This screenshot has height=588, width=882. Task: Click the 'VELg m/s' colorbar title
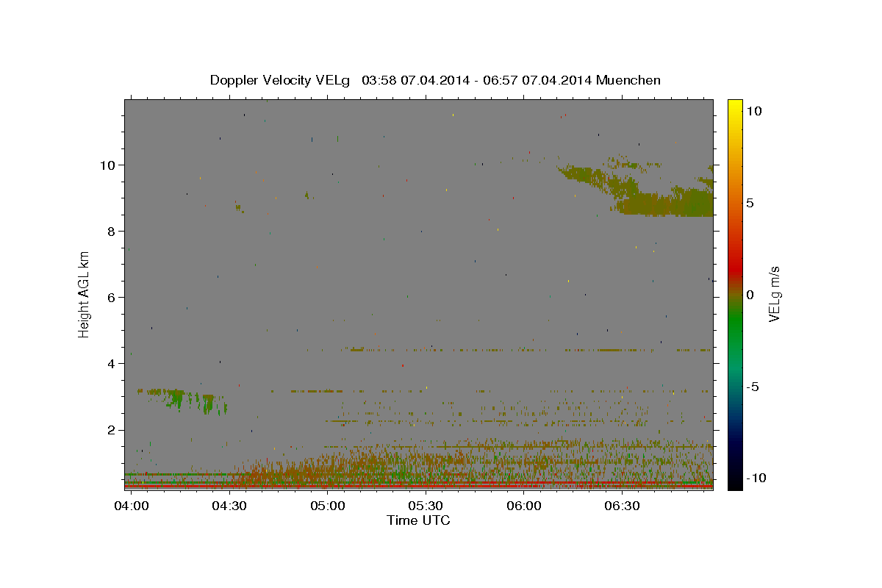[x=775, y=294]
